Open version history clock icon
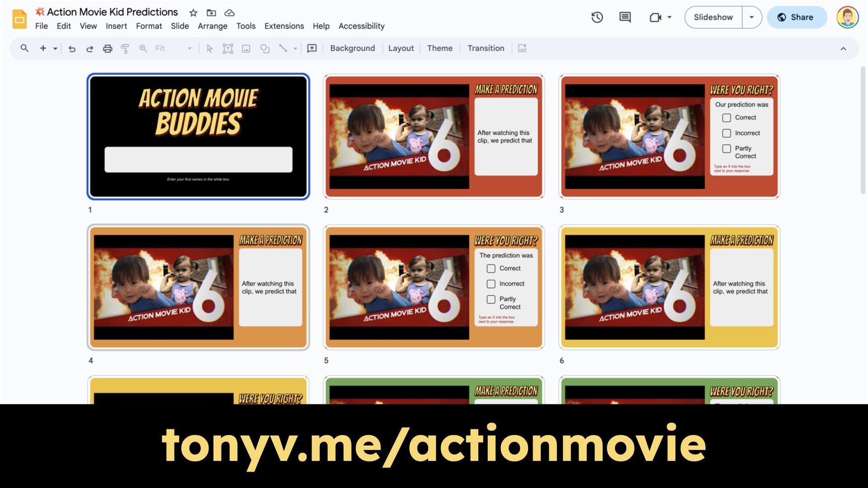The width and height of the screenshot is (868, 488). (x=597, y=17)
